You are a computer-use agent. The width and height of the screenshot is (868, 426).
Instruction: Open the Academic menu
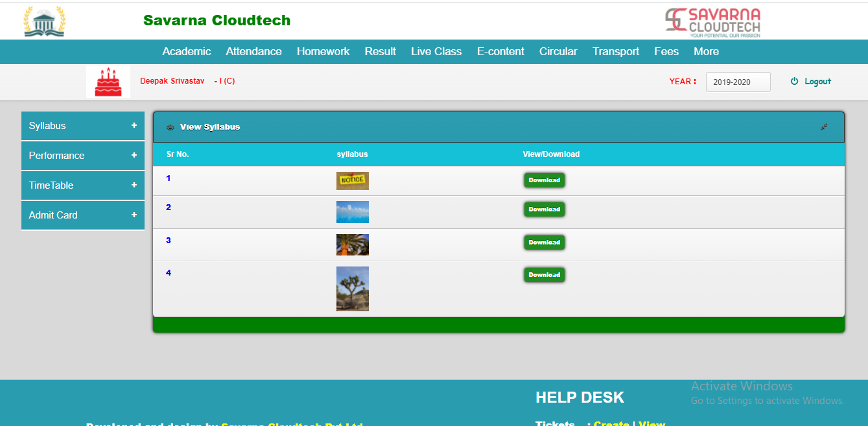click(x=187, y=52)
